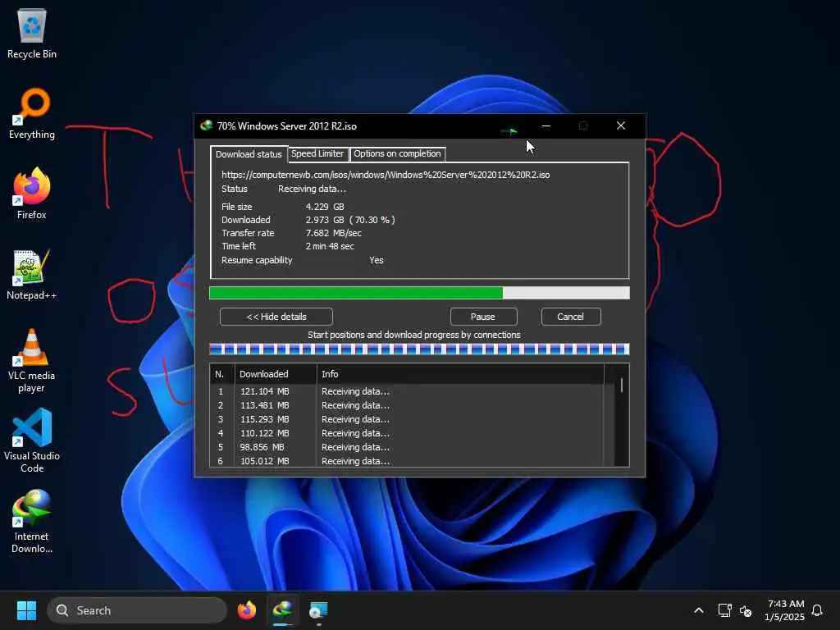This screenshot has width=840, height=630.
Task: Select connection row 2 with 113.481 MB
Action: pos(407,405)
